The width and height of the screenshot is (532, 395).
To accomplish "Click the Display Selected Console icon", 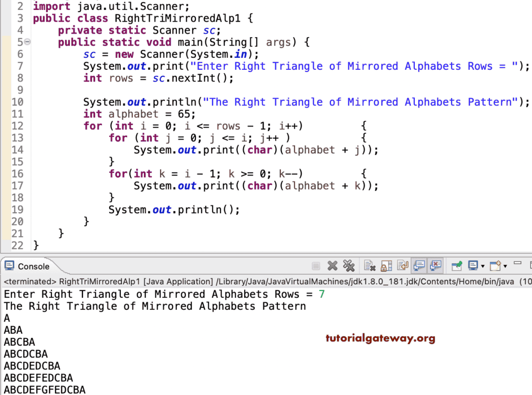I will (474, 265).
